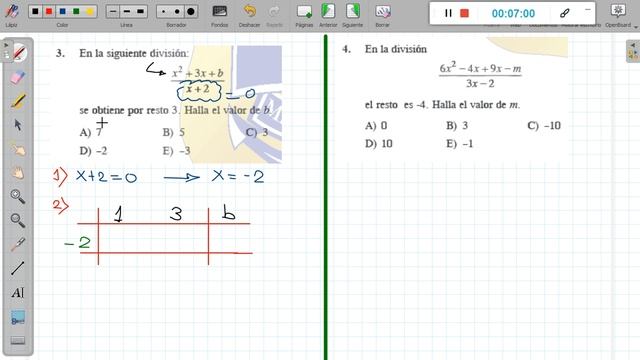Screen dimensions: 640x360
Task: Choose the yellow pen color
Action: [90, 11]
